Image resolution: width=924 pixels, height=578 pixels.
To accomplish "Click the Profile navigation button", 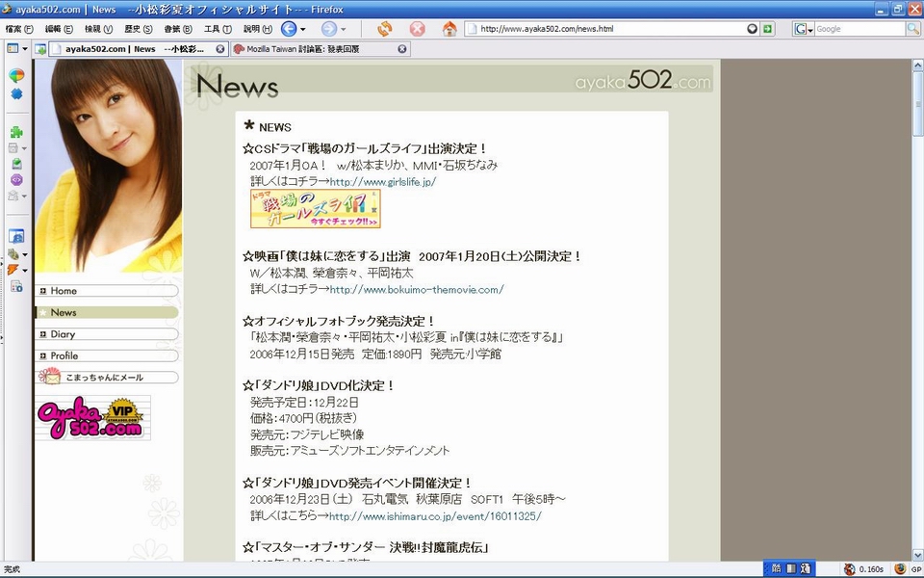I will pyautogui.click(x=106, y=355).
